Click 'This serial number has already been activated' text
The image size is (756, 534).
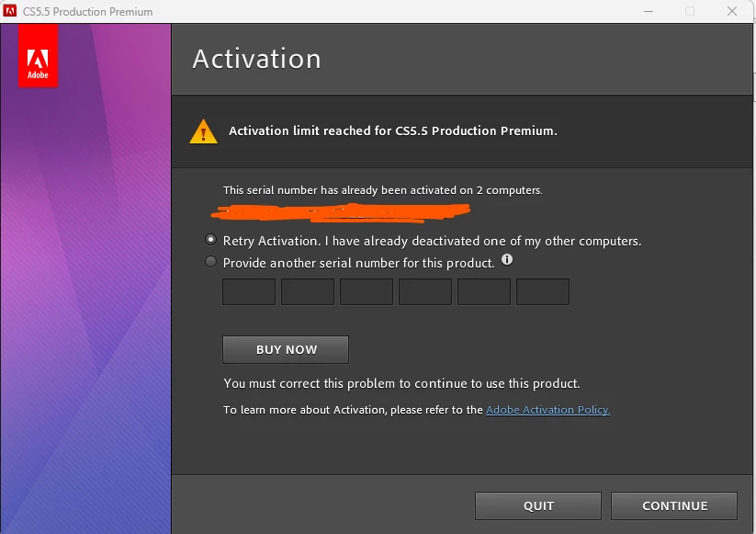coord(383,190)
